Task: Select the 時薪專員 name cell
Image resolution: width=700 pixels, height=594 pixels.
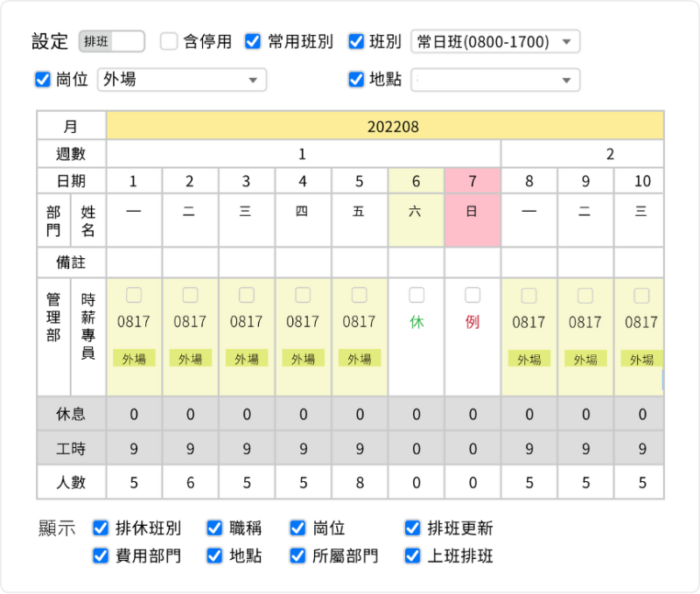Action: 88,337
